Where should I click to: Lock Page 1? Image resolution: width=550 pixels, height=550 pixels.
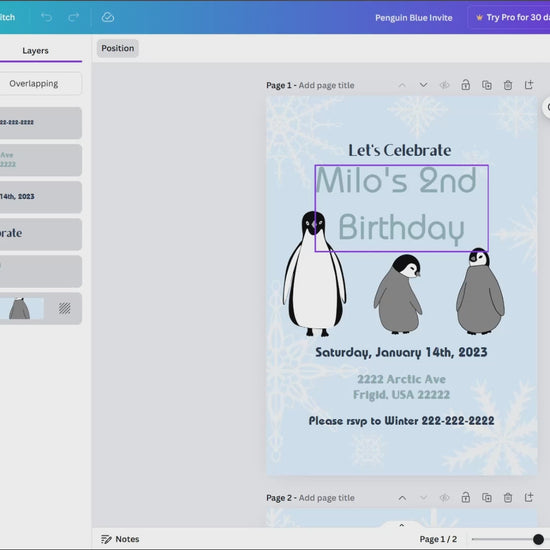pos(465,85)
